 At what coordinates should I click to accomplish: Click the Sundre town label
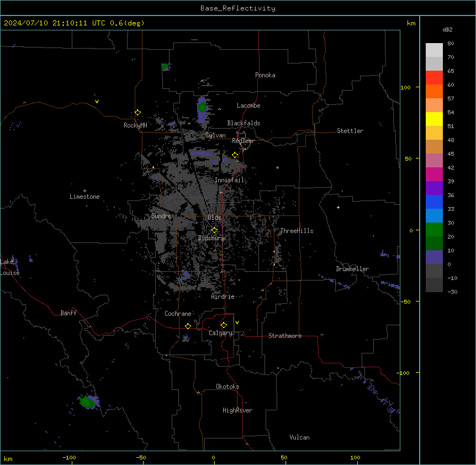[x=161, y=216]
